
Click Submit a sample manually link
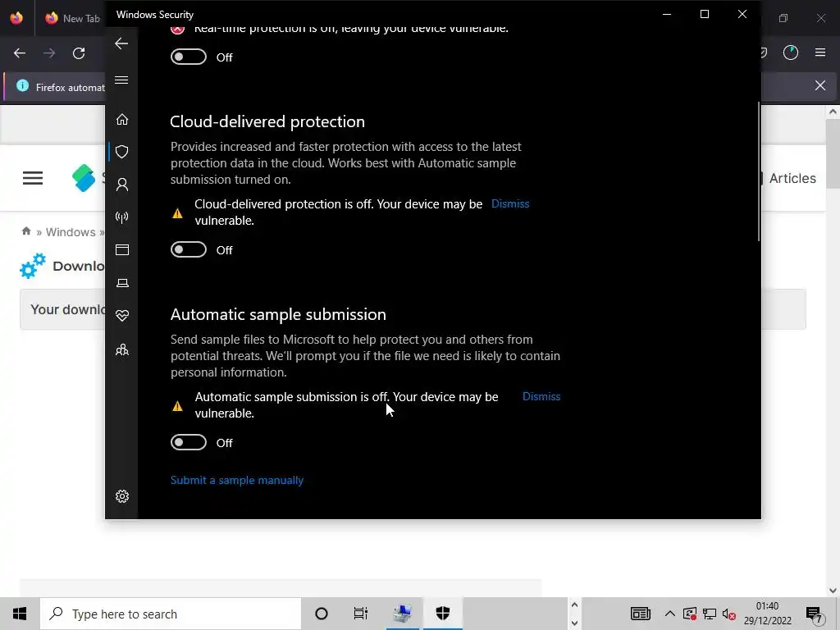coord(237,480)
